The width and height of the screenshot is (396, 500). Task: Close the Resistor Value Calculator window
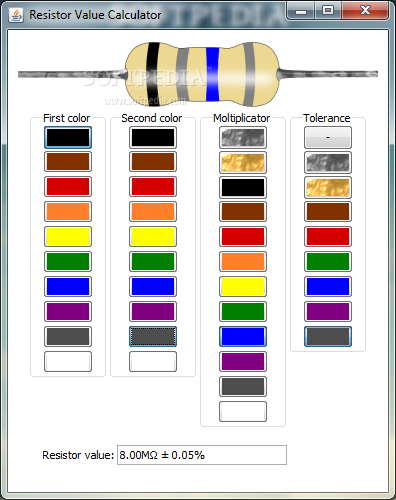365,11
